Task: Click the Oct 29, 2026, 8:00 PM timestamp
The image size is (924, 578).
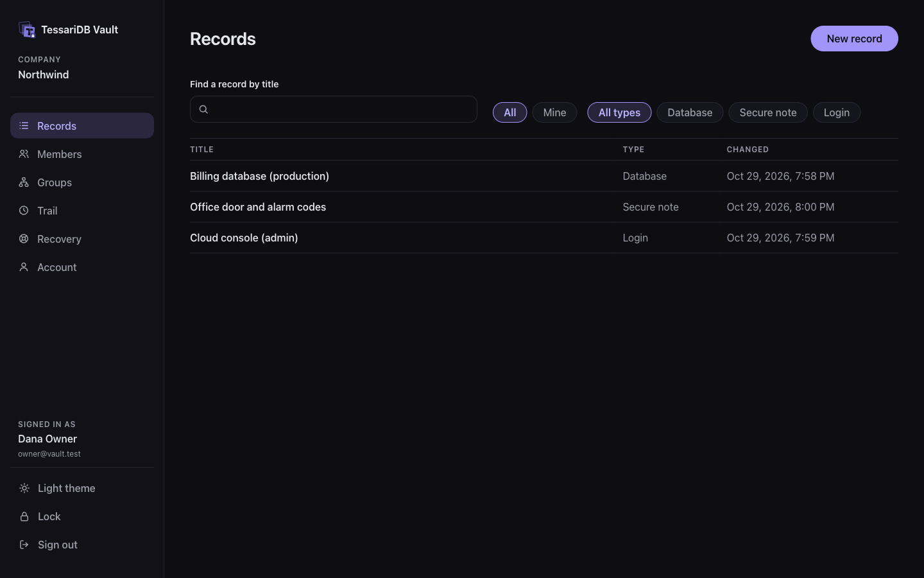Action: 780,207
